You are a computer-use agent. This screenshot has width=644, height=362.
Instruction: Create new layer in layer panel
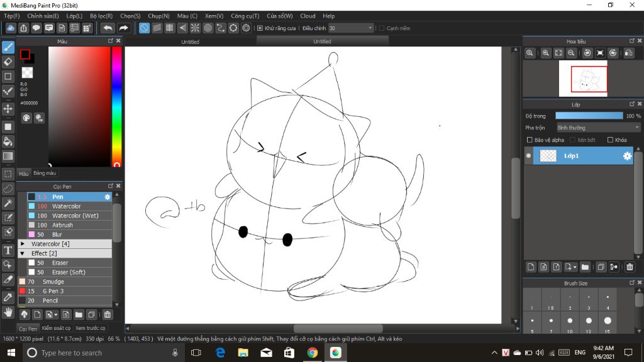pyautogui.click(x=531, y=267)
